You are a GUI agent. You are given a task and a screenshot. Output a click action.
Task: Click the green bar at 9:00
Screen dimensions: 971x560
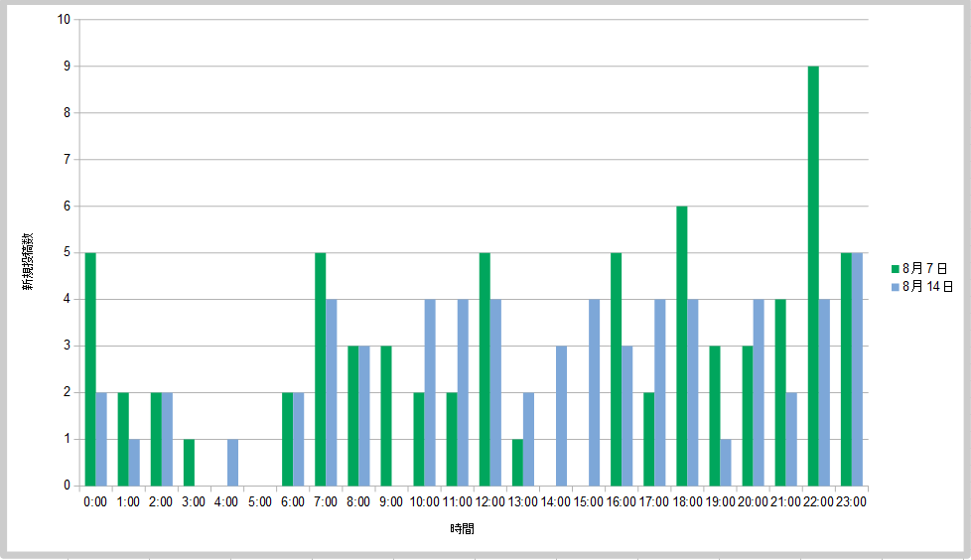pos(386,416)
